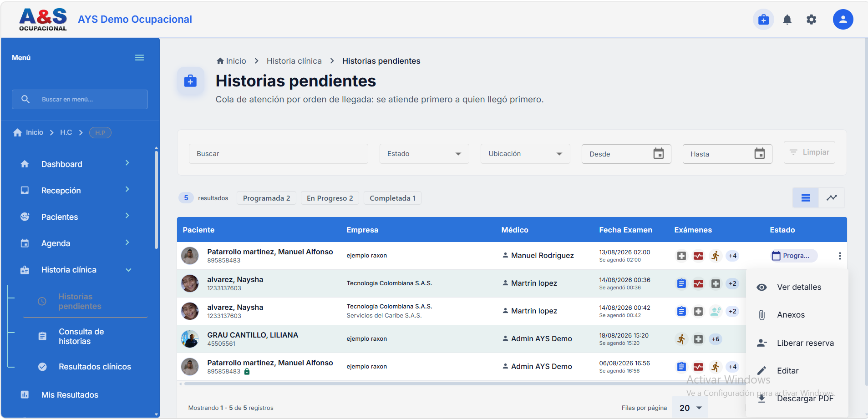Select Editar from context menu
868x419 pixels.
click(x=797, y=371)
